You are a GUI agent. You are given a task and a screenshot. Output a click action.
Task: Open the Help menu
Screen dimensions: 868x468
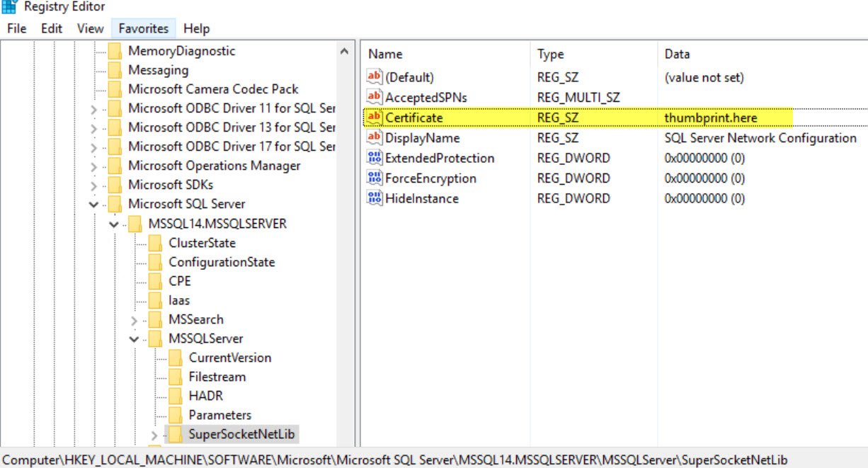[x=196, y=28]
